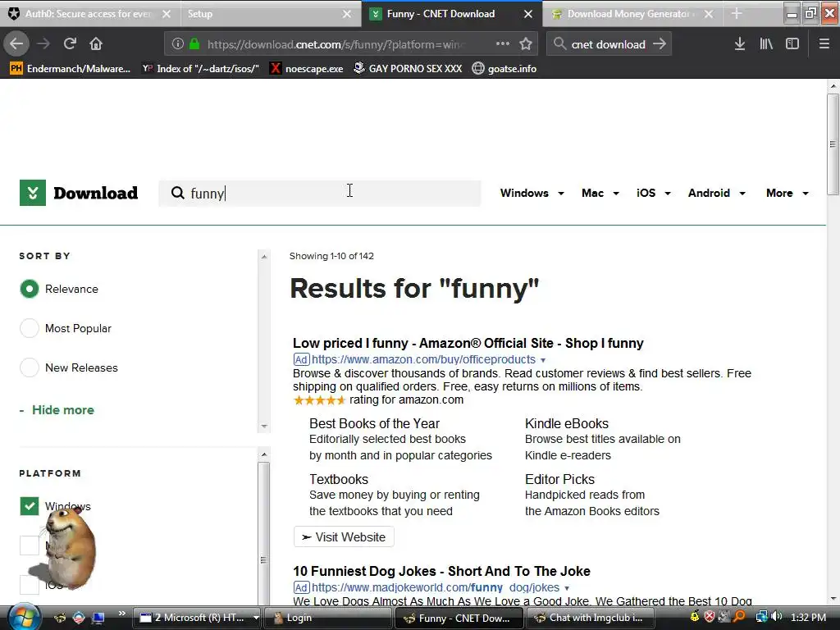The height and width of the screenshot is (630, 840).
Task: Click the magnifier icon in CNET search box
Action: pyautogui.click(x=178, y=193)
